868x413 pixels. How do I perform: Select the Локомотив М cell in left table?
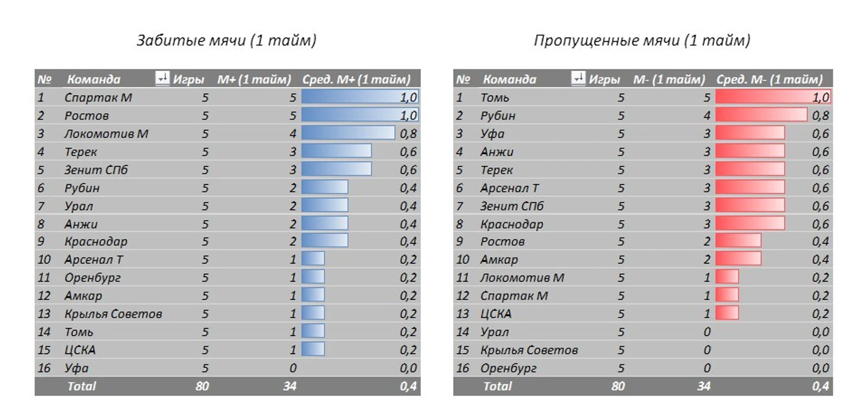click(106, 134)
